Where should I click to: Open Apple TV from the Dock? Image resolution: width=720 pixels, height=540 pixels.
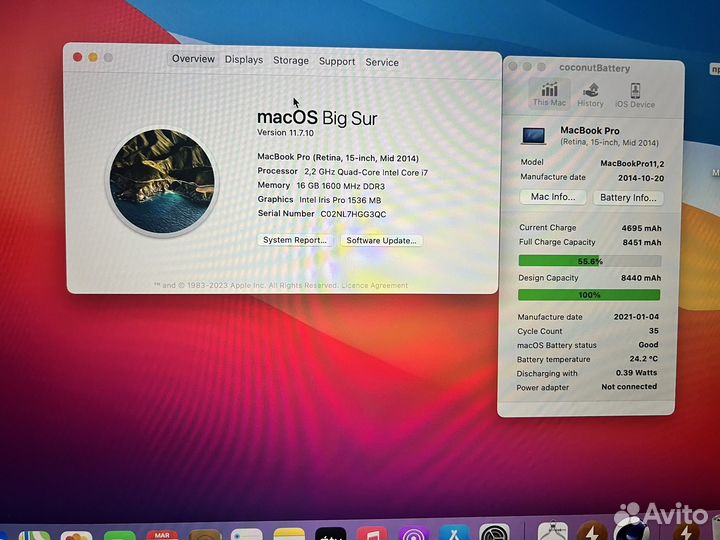(x=331, y=534)
